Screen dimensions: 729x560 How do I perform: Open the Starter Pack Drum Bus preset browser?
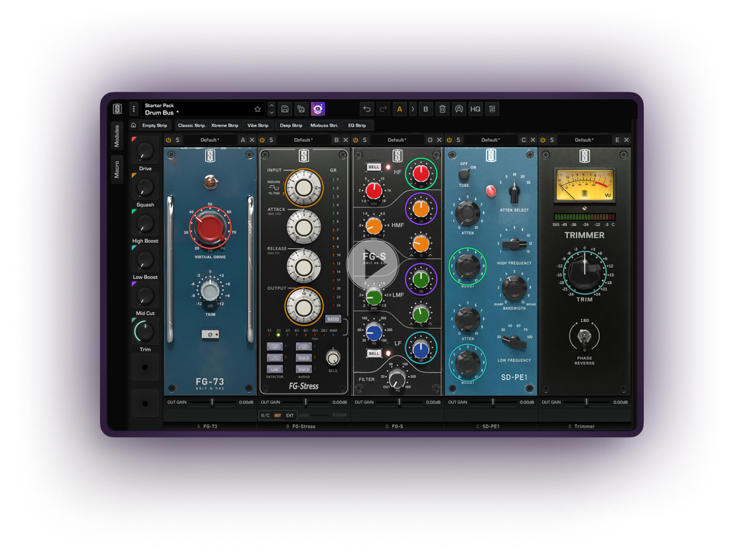click(202, 109)
